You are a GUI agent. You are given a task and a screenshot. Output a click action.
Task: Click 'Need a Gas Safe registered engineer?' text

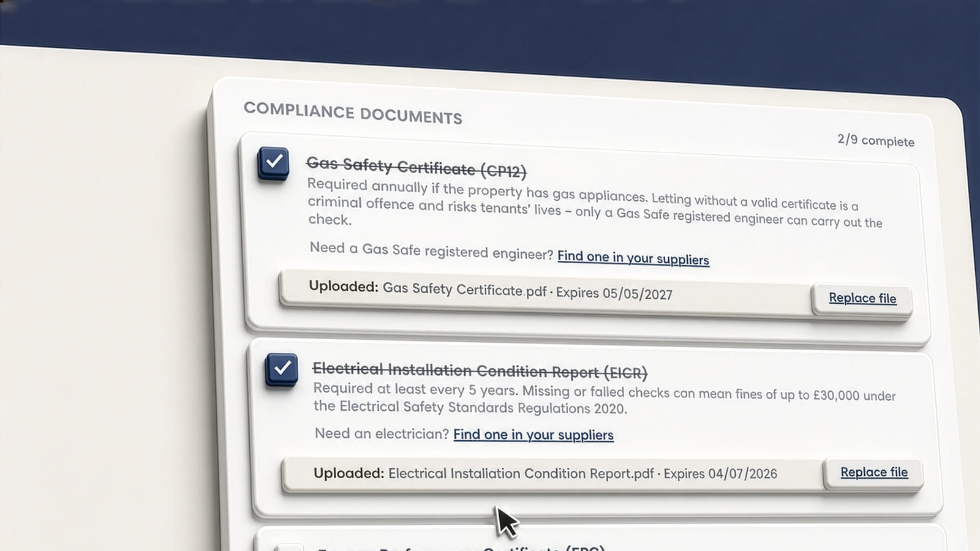click(x=431, y=250)
